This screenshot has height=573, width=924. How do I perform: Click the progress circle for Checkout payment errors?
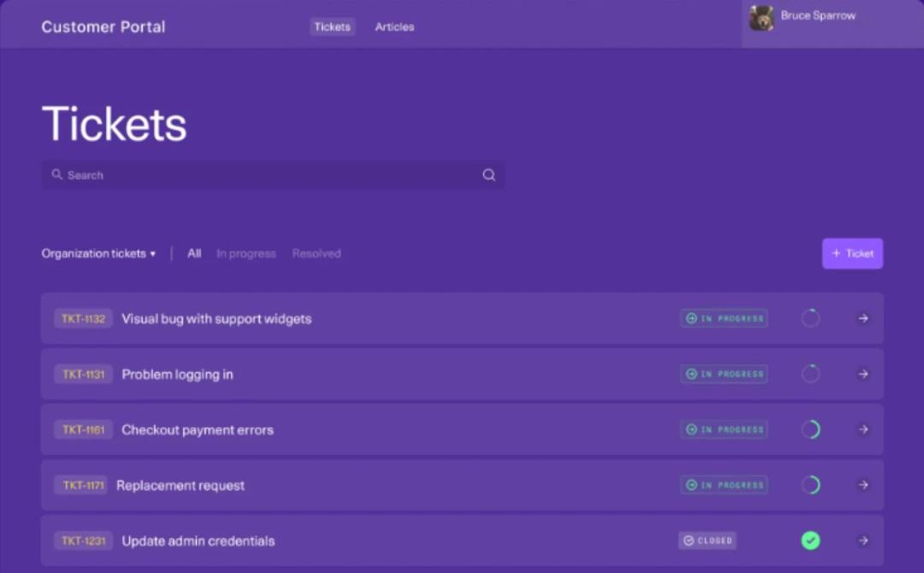coord(810,429)
